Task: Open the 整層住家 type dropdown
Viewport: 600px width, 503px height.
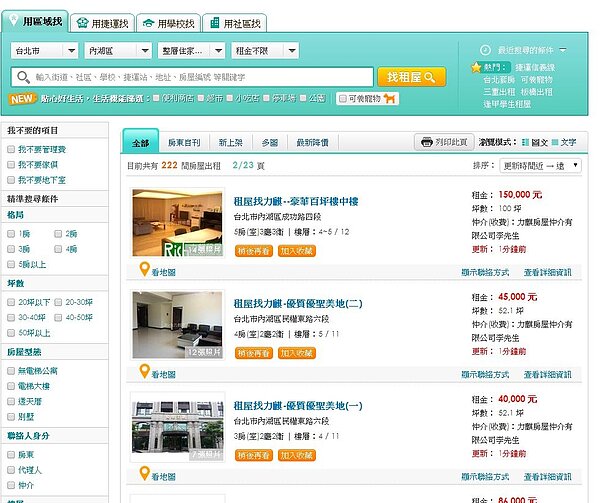Action: (191, 50)
